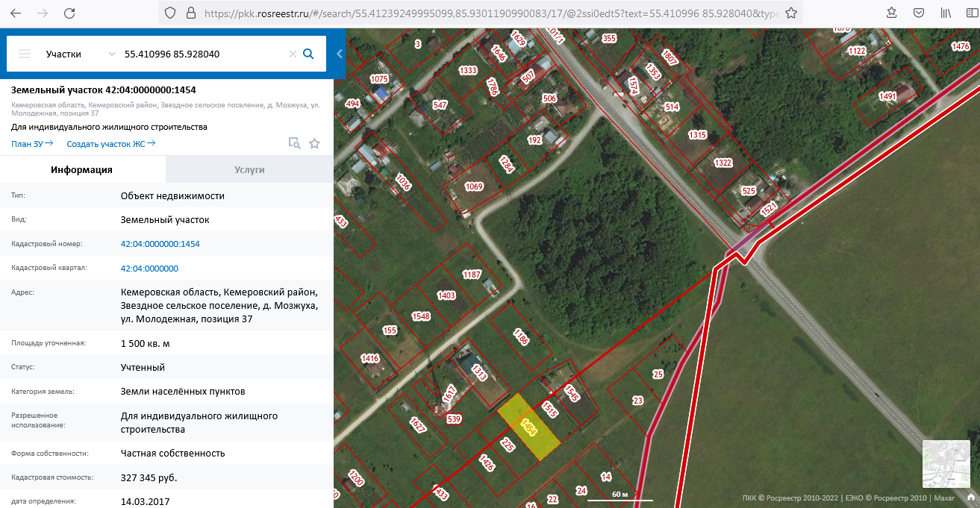Image resolution: width=980 pixels, height=508 pixels.
Task: Save page to Pocket
Action: pos(919,13)
